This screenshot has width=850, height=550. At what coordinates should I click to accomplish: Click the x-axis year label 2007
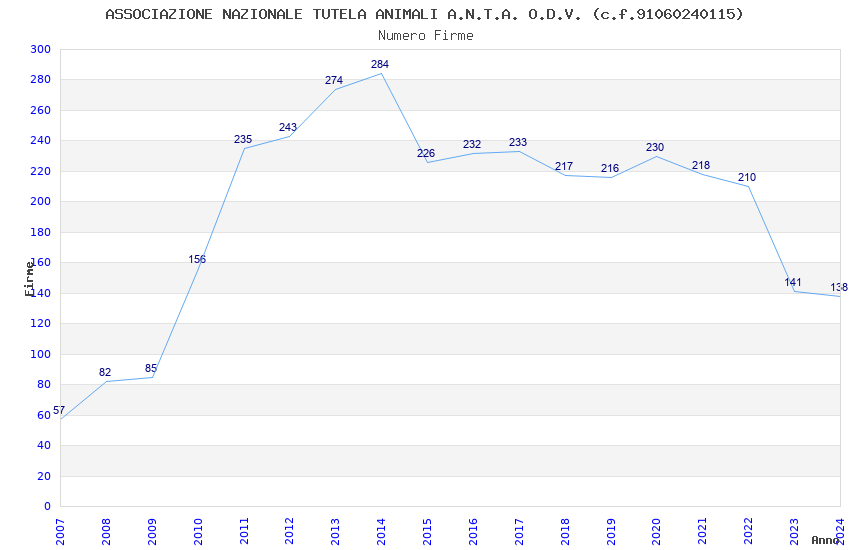[x=60, y=532]
